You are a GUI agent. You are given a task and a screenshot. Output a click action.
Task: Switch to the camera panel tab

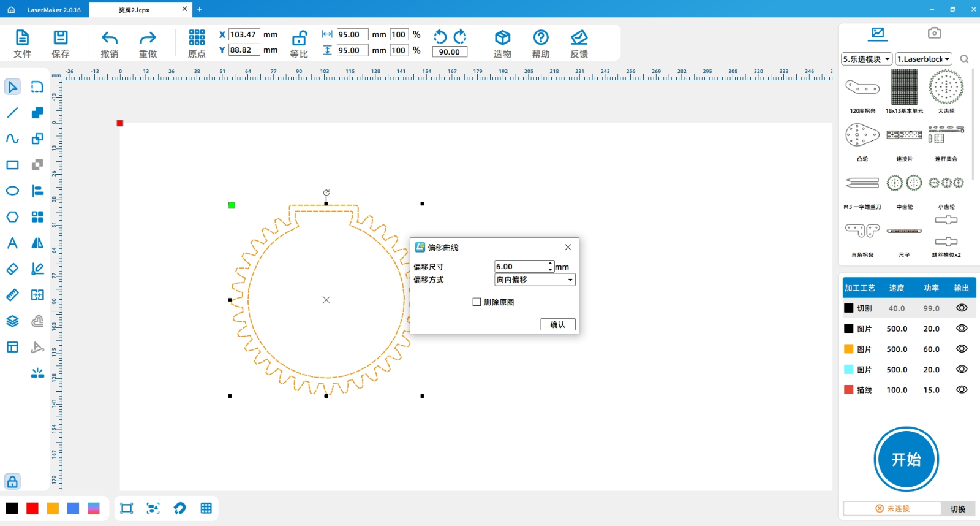coord(934,33)
